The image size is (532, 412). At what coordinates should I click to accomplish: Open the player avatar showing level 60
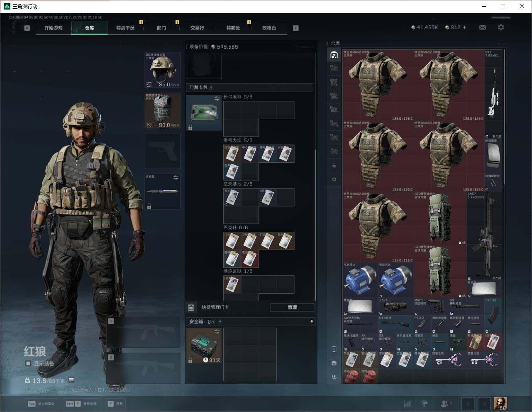[x=500, y=404]
